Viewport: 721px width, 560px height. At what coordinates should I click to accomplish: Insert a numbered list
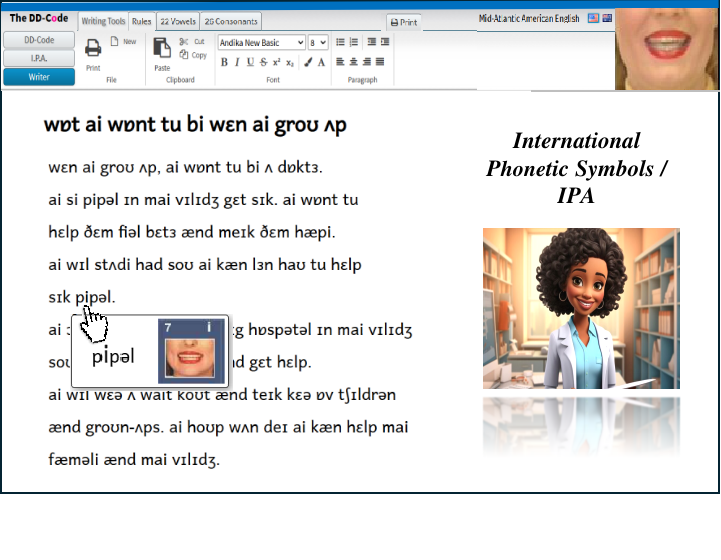(x=354, y=42)
